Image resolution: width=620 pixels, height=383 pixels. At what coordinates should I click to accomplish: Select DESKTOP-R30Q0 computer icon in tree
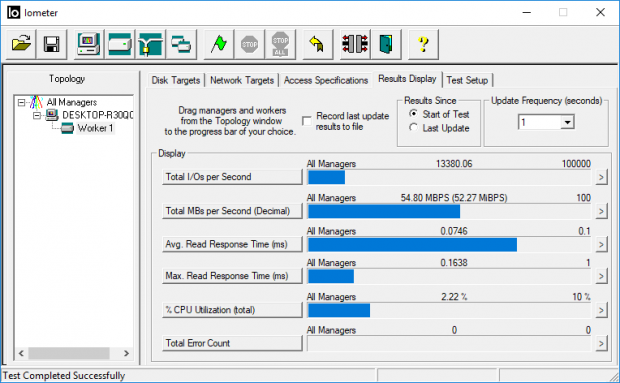point(51,115)
